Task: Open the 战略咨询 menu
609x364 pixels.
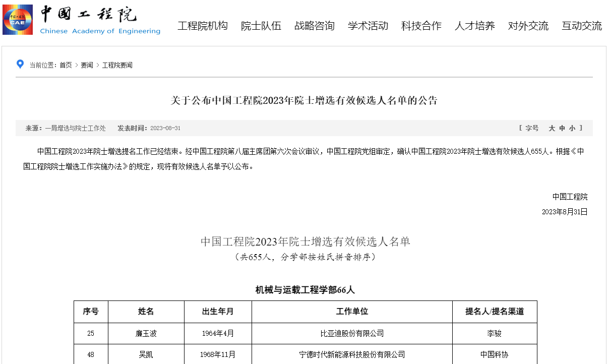Action: [x=314, y=26]
